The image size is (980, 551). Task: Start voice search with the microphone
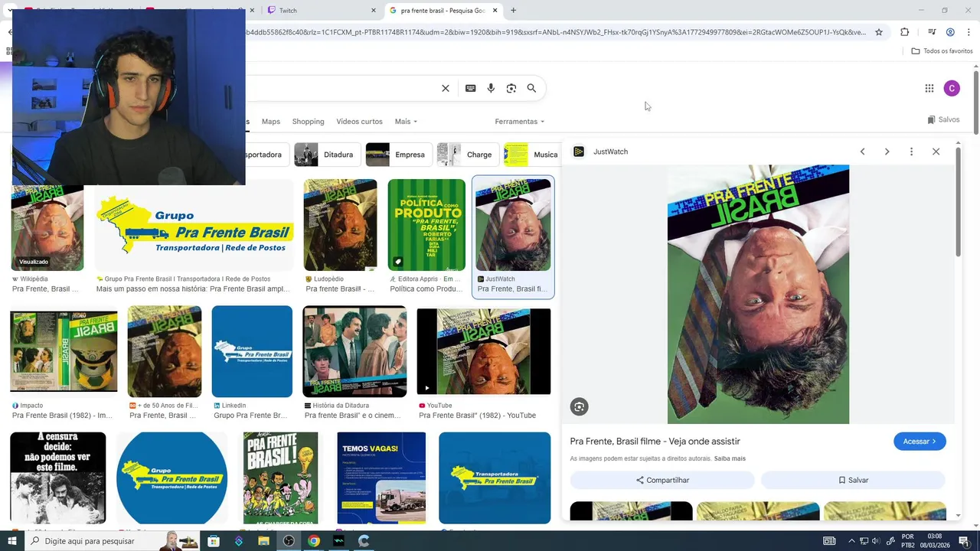pyautogui.click(x=491, y=88)
